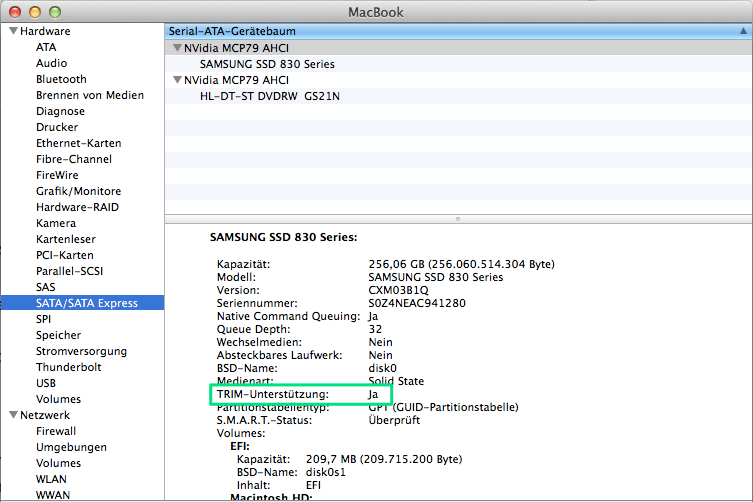Viewport: 753px width, 502px height.
Task: Collapse the Netzwerk section triangle
Action: click(x=13, y=415)
